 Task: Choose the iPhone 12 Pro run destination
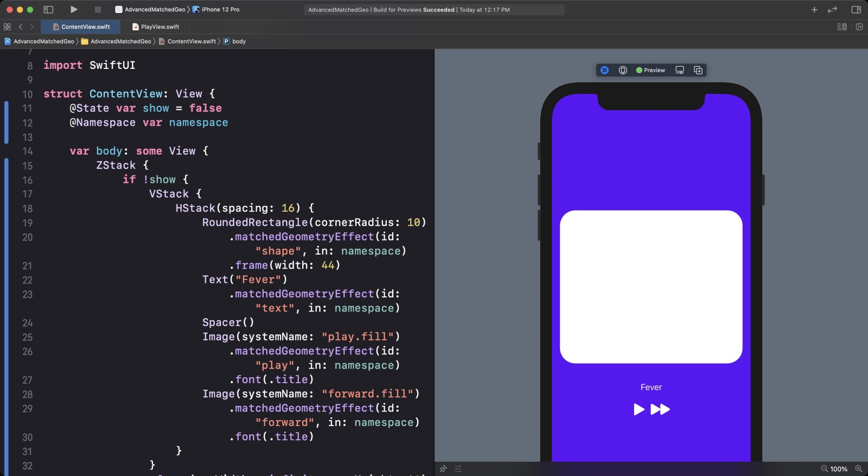(x=216, y=9)
